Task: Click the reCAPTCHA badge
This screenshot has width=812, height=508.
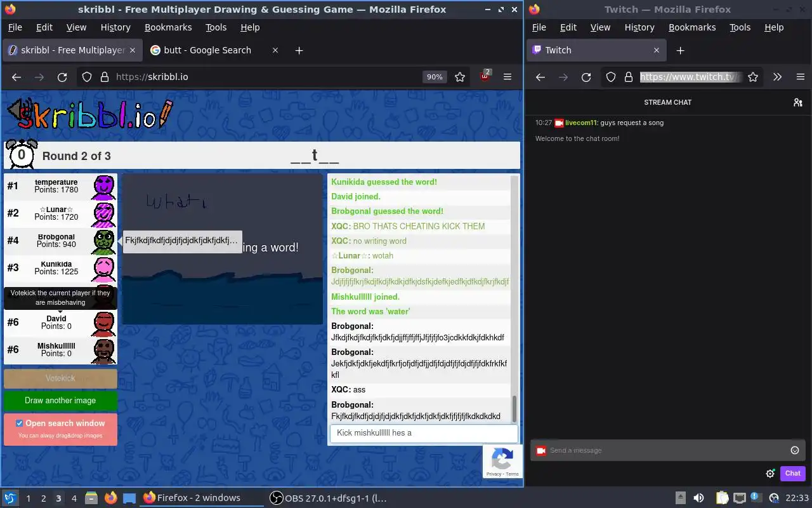Action: point(502,461)
